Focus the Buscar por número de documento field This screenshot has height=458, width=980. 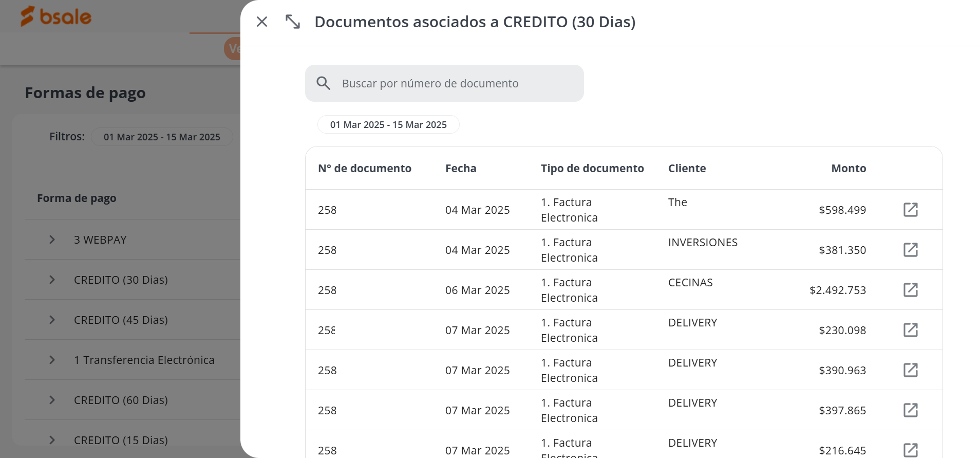point(444,83)
